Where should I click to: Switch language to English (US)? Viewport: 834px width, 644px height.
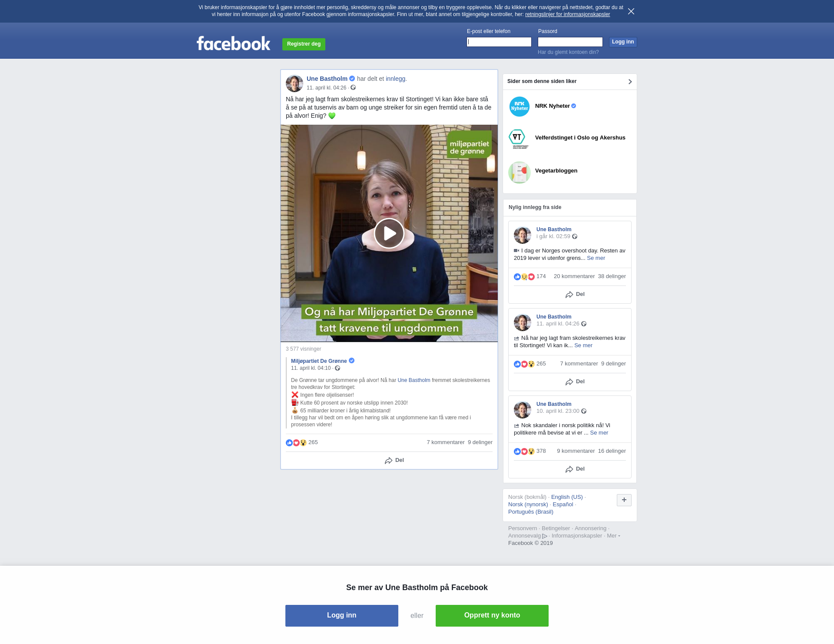click(567, 497)
